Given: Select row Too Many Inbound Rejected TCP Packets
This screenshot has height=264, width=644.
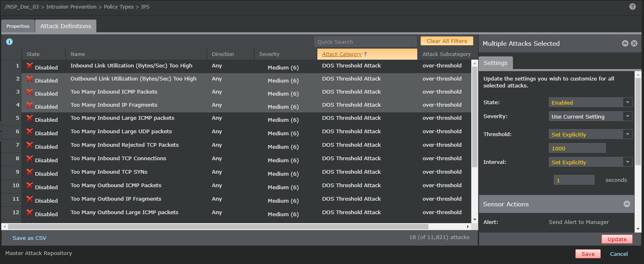Looking at the screenshot, I should (236, 145).
